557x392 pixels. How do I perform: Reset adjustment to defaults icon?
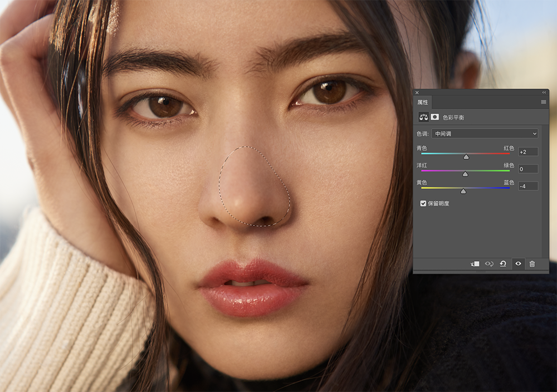(503, 264)
